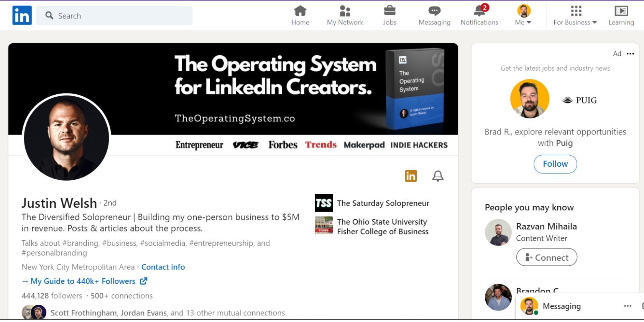Open the My Network nav item
644x322 pixels.
point(345,15)
